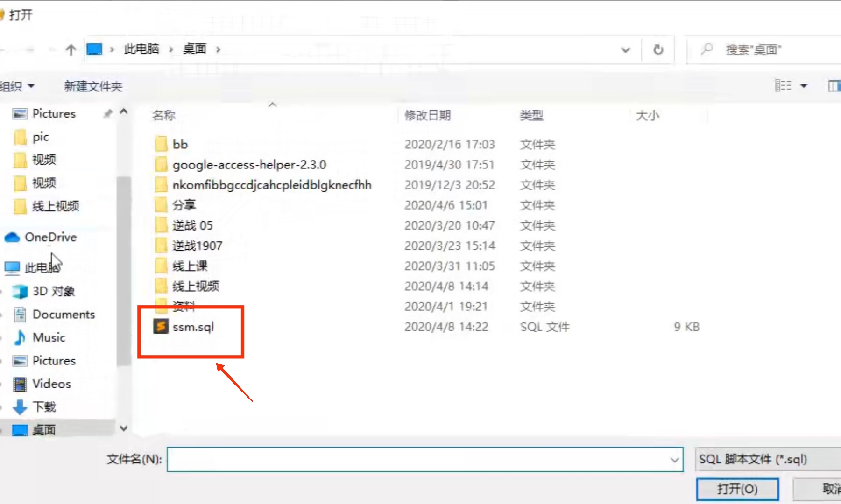Expand chevron after 此电脑 in path
This screenshot has height=504, width=841.
point(171,49)
